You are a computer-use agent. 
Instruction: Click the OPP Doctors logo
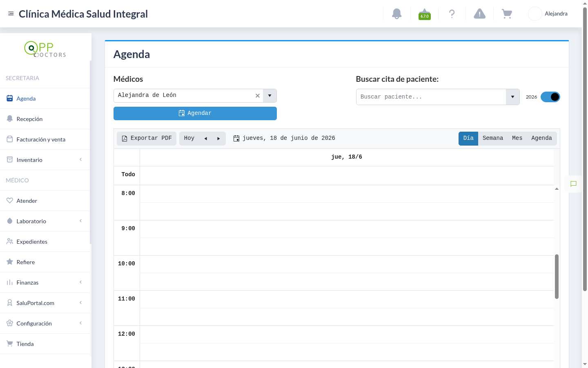pyautogui.click(x=45, y=49)
